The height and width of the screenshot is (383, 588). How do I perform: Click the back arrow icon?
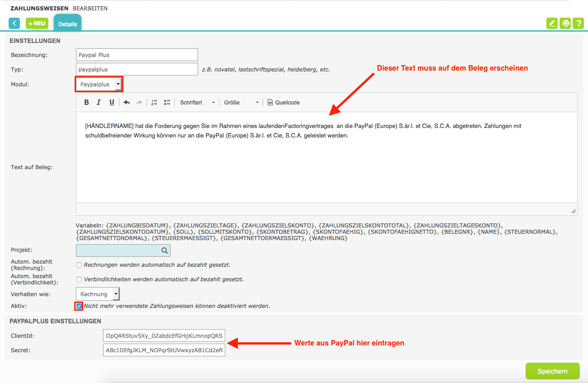coord(14,24)
